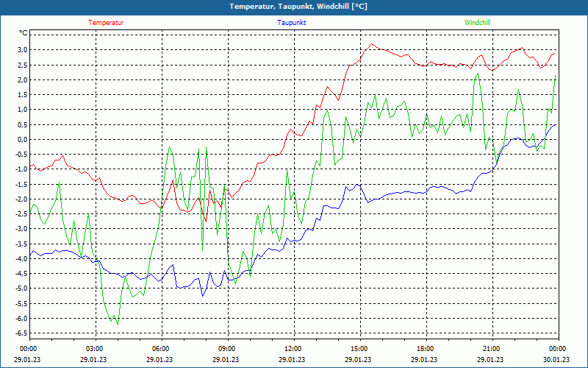This screenshot has width=588, height=368.
Task: Click the green windchill peak near 20:20
Action: point(478,74)
